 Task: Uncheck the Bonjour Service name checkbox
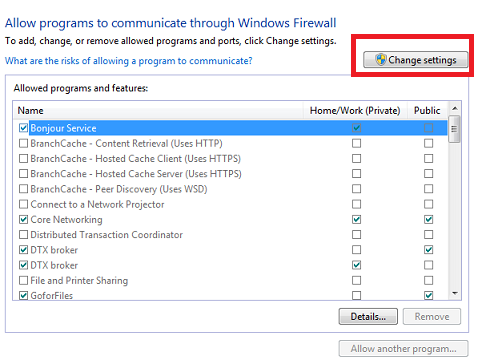tap(23, 128)
